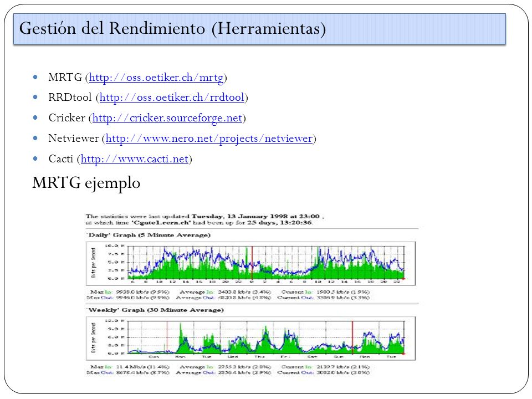Click the 'Cricker' bullet label
This screenshot has width=532, height=399.
[x=67, y=117]
